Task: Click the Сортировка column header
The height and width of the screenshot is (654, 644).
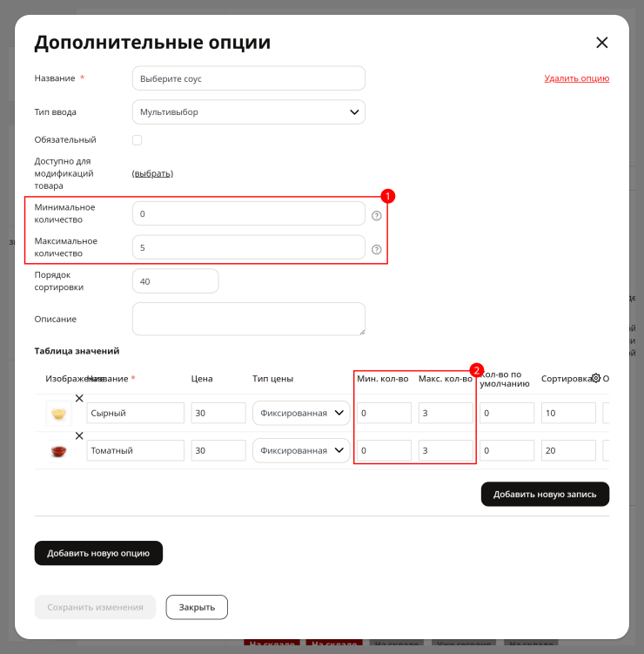Action: (566, 379)
